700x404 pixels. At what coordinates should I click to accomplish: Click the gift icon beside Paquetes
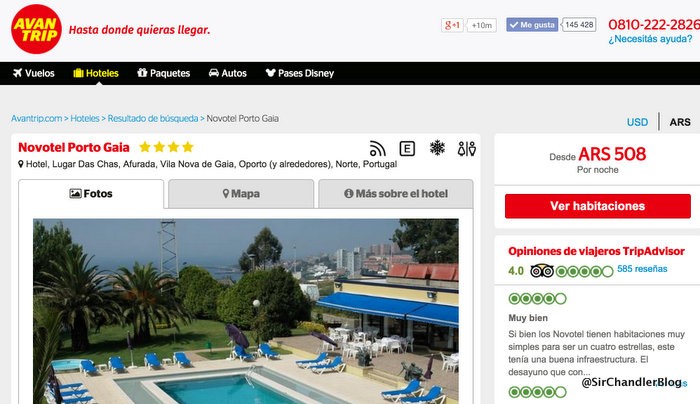142,72
